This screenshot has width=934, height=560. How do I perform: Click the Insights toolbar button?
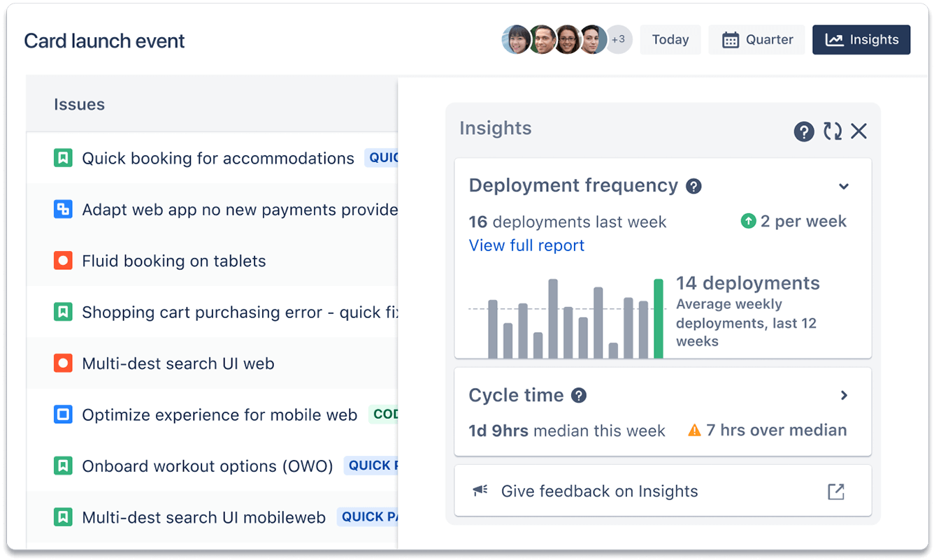coord(861,39)
